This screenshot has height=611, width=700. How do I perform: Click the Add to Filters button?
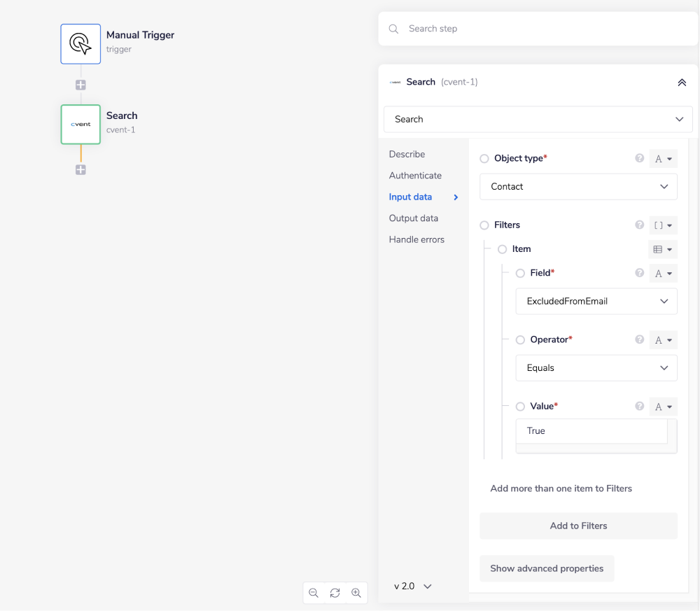tap(578, 526)
